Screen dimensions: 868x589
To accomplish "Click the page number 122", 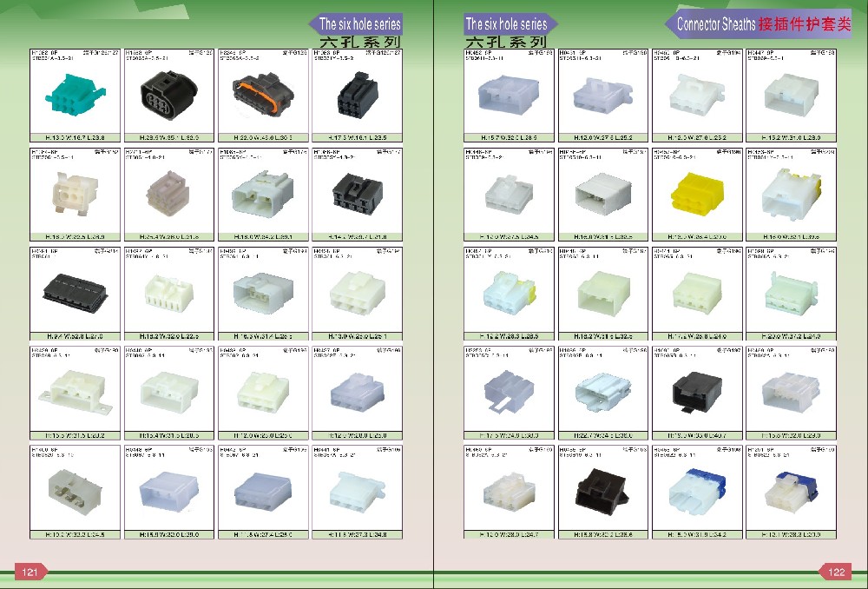I will (x=836, y=572).
